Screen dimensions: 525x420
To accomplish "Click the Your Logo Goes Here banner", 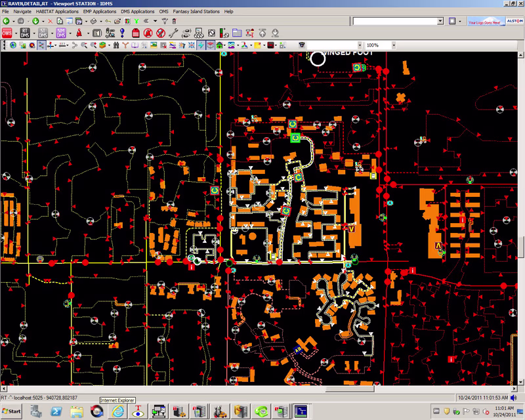I will coord(486,21).
